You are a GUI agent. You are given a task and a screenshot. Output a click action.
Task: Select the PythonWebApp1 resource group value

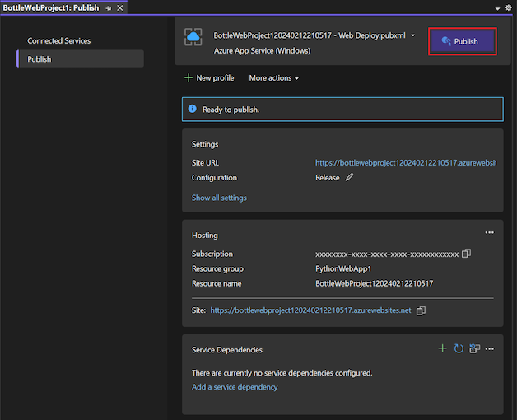[343, 268]
